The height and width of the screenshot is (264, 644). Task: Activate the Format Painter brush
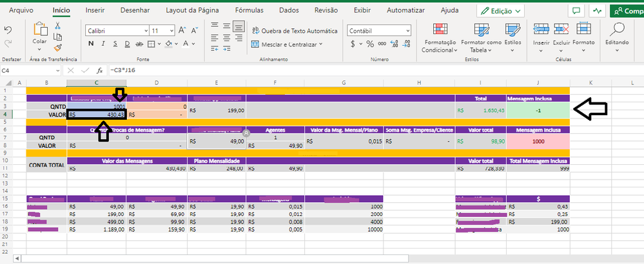pyautogui.click(x=58, y=48)
